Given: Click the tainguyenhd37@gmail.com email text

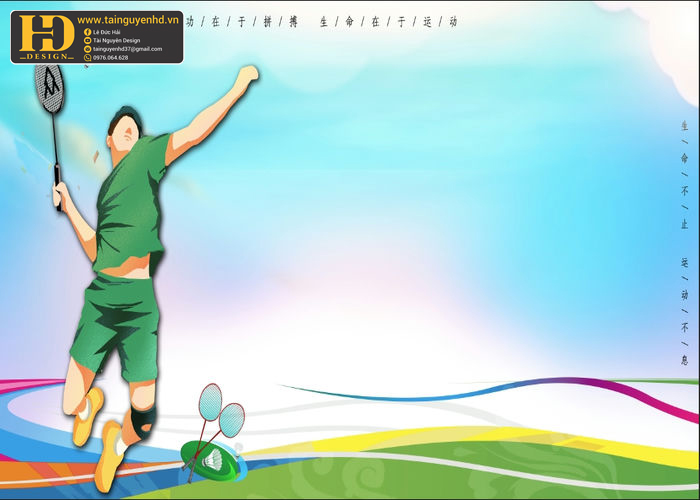Looking at the screenshot, I should 127,49.
